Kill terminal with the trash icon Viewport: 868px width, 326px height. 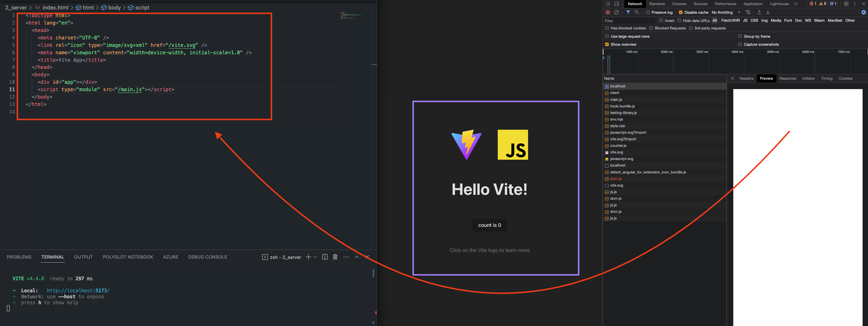point(335,257)
